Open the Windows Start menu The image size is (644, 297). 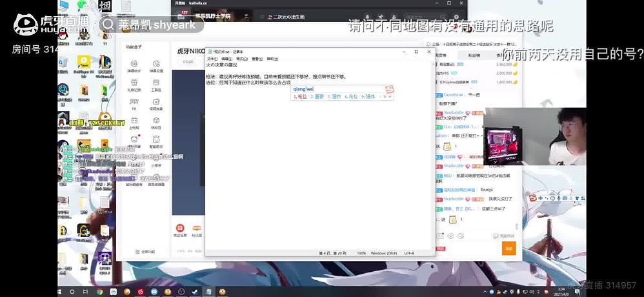[x=64, y=292]
